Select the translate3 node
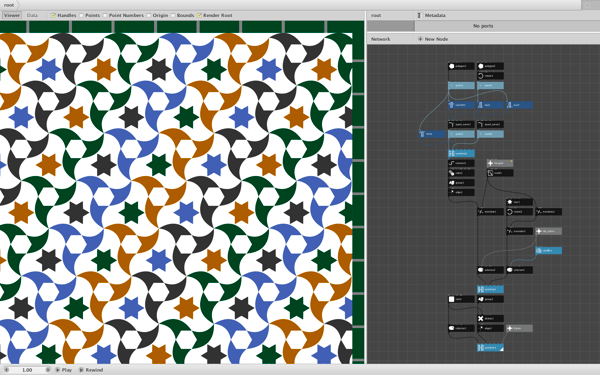This screenshot has height=375, width=600. coord(520,231)
